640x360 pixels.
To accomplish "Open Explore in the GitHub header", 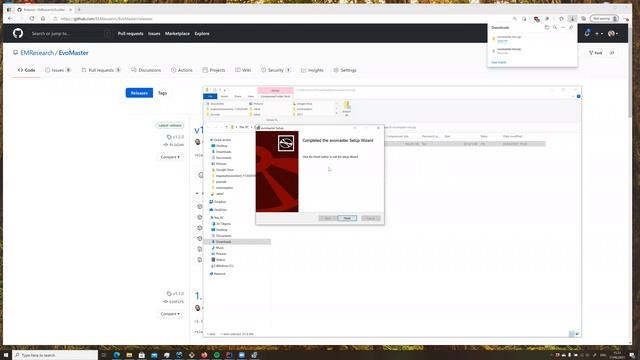I will (202, 33).
